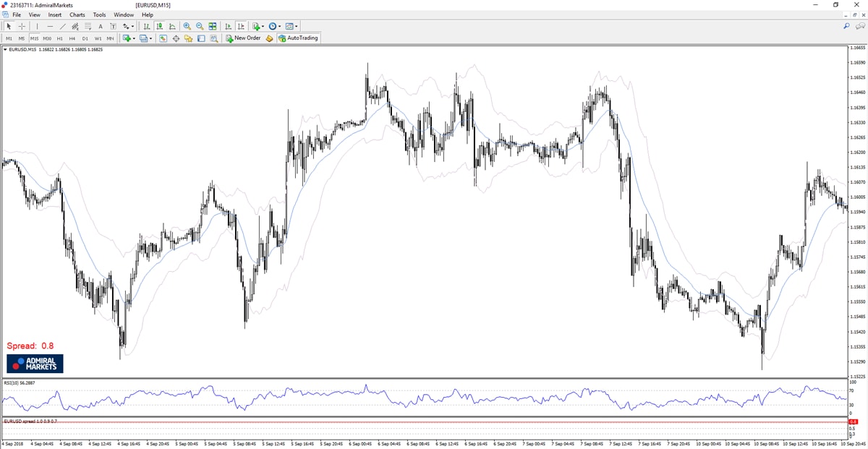Switch timeframe to H1
Screen dimensions: 868x449
(60, 38)
